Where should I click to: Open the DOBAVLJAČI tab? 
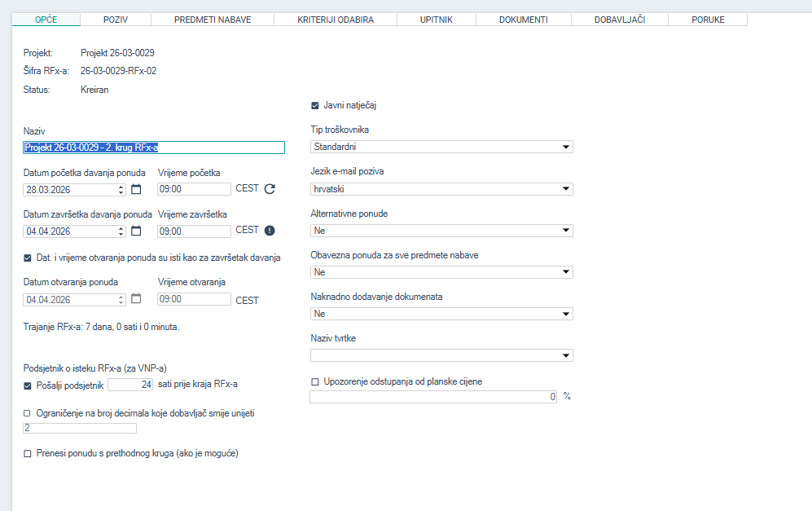[x=620, y=20]
